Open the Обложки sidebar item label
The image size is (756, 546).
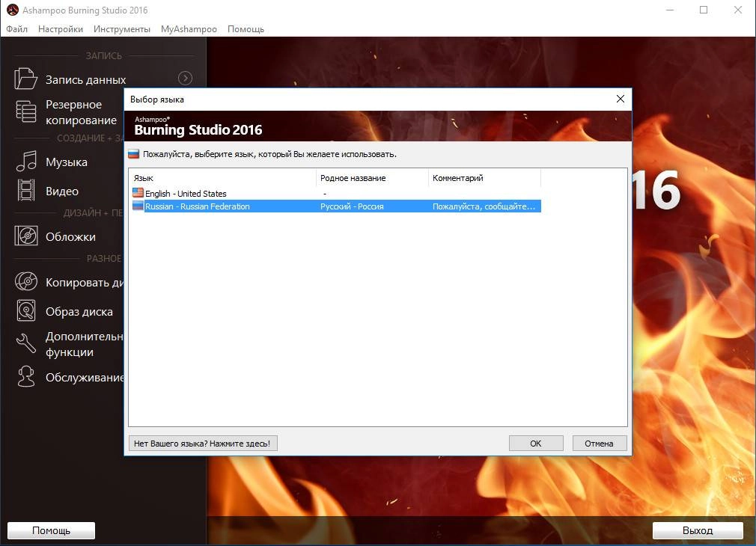70,236
